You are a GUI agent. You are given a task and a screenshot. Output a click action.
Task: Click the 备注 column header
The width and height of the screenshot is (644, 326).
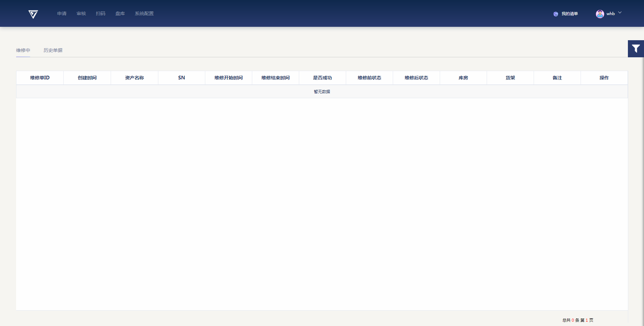click(x=557, y=78)
